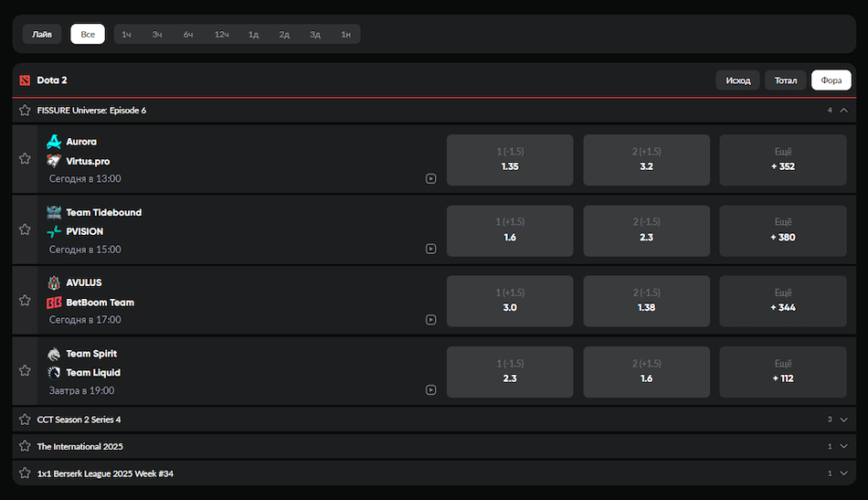Open Ещё +380 markets for Tidebound match
Screen dimensions: 868x500
click(x=783, y=230)
